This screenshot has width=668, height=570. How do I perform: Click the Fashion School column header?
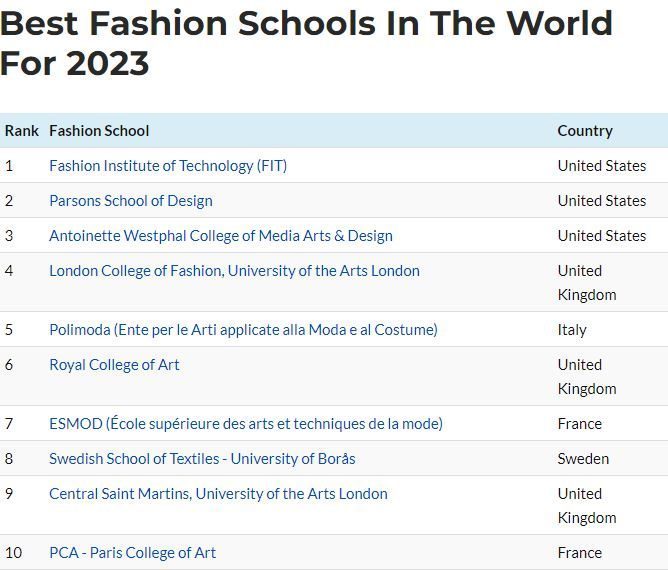[99, 131]
